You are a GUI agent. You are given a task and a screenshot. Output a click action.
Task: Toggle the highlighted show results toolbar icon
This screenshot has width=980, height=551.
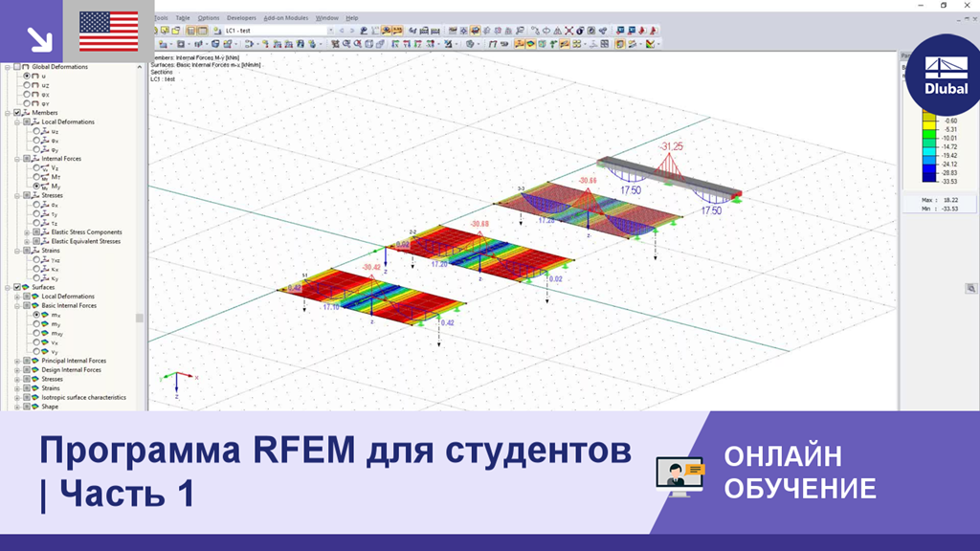click(387, 31)
